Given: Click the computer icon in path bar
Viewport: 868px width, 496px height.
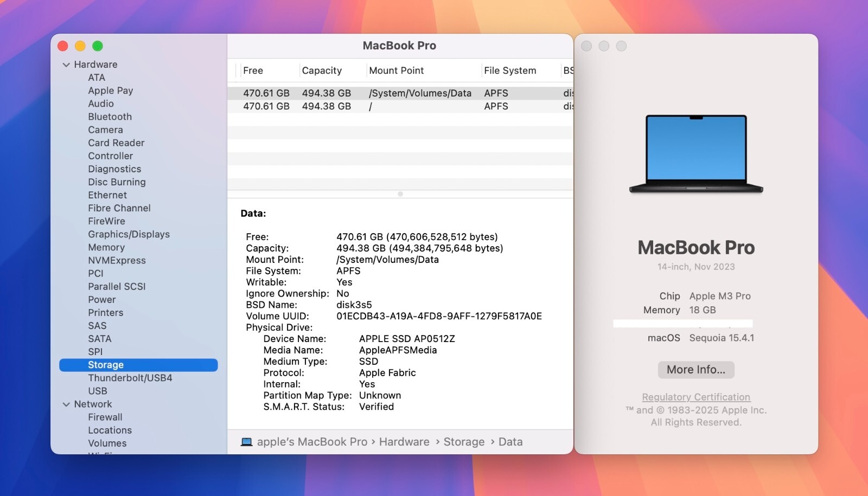Looking at the screenshot, I should (x=247, y=442).
